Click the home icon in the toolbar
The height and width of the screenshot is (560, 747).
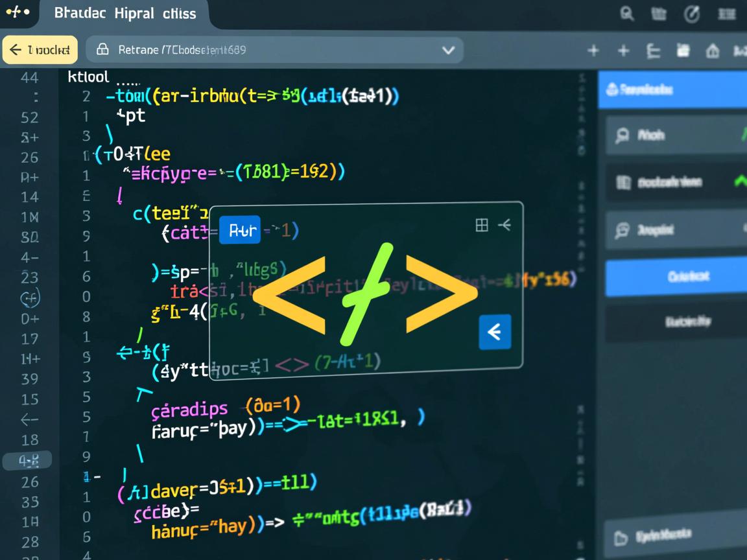click(713, 51)
